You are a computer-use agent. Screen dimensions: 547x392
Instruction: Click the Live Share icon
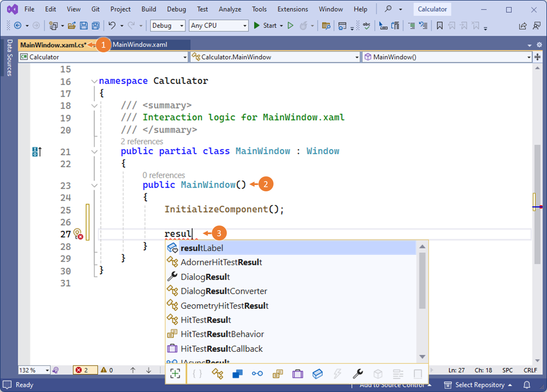[x=523, y=26]
